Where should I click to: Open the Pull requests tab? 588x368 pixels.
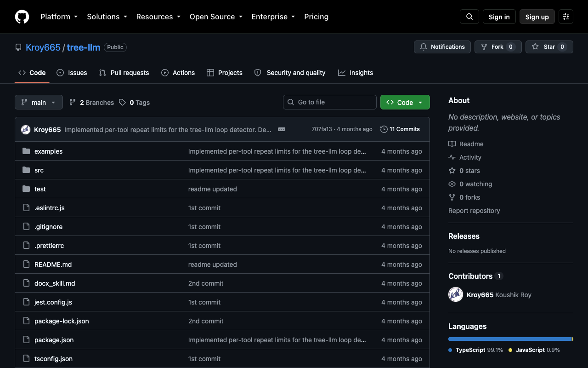click(x=124, y=73)
